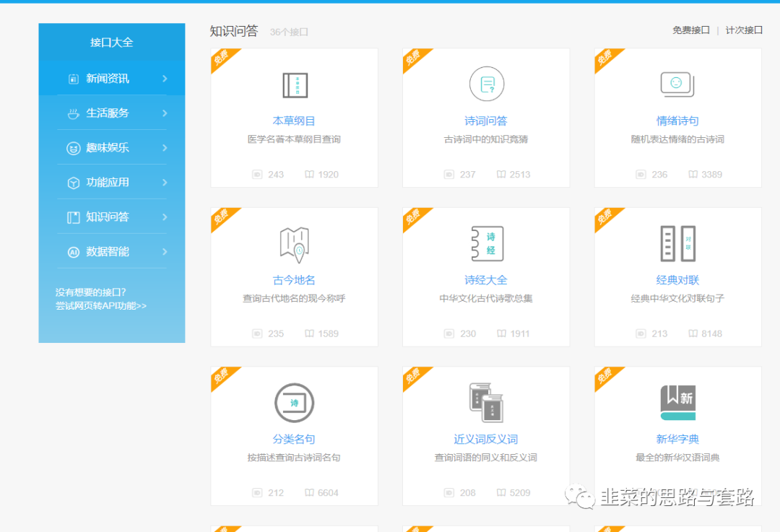Open the 趣味娱乐 menu item

coord(112,148)
